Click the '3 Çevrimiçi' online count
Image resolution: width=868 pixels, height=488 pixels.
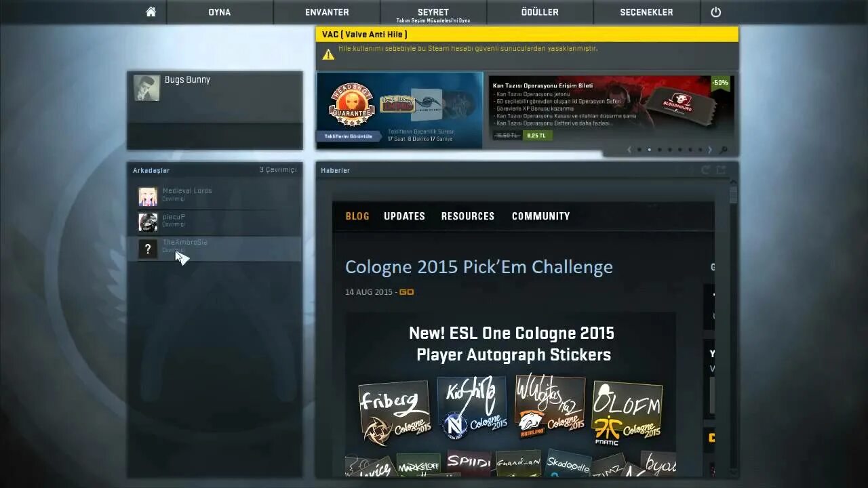coord(278,170)
